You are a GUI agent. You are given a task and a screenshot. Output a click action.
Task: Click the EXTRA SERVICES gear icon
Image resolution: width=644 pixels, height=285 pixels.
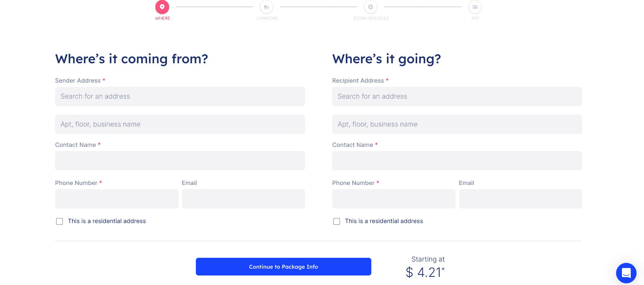point(371,6)
